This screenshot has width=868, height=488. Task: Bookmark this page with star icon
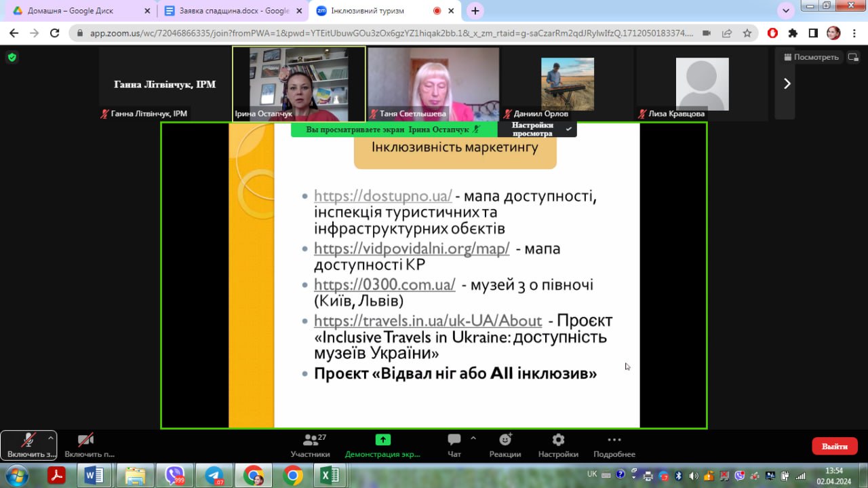pyautogui.click(x=747, y=33)
